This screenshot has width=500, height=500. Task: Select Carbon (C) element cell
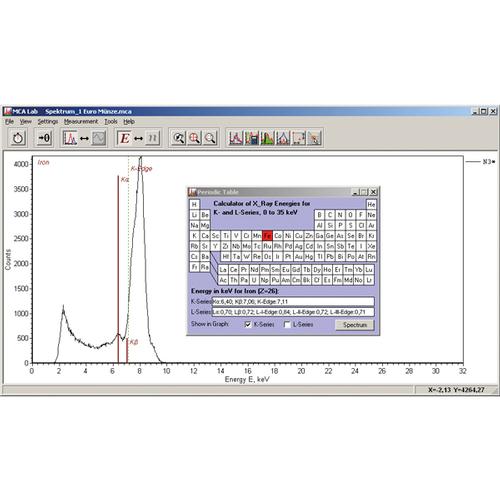pyautogui.click(x=330, y=215)
